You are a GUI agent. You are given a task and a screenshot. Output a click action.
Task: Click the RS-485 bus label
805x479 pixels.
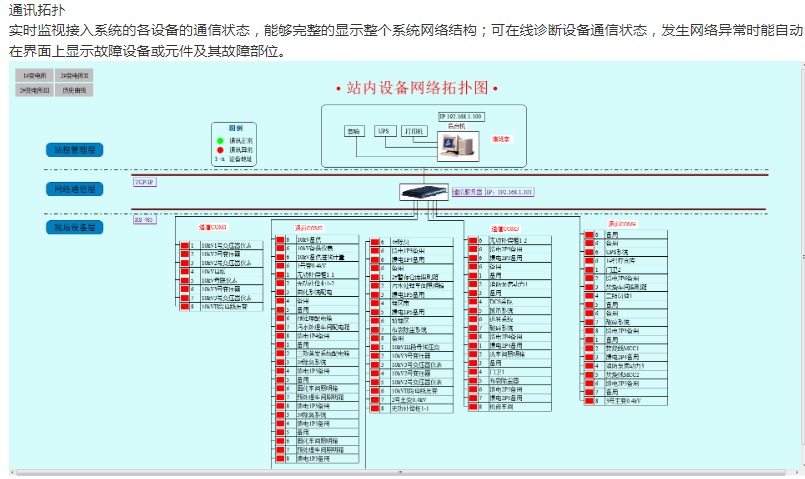[x=144, y=220]
